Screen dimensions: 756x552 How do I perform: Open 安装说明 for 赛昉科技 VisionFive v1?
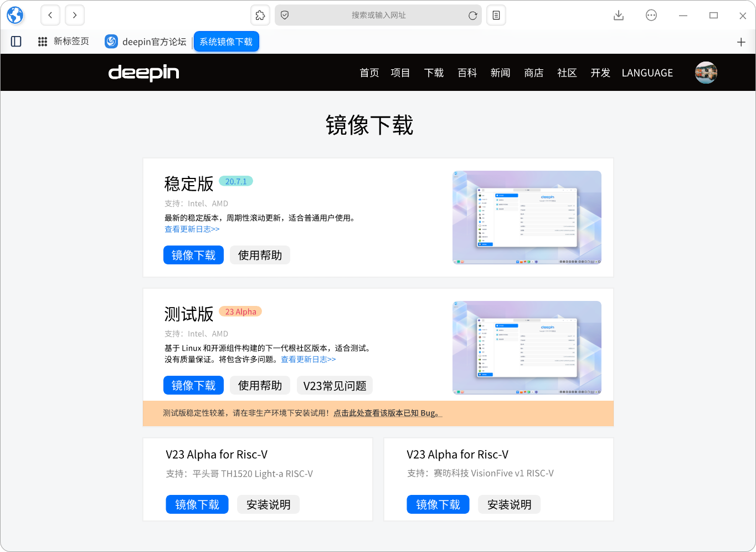pyautogui.click(x=509, y=504)
